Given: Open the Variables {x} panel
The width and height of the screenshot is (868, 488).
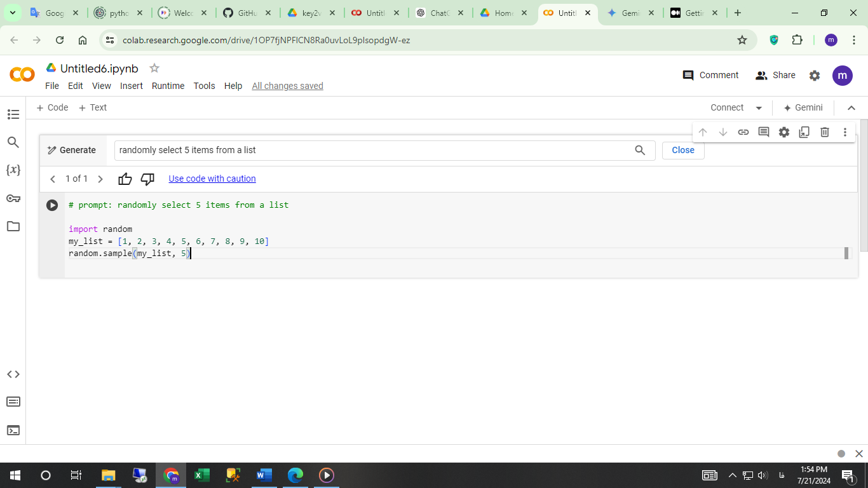Looking at the screenshot, I should (x=13, y=170).
